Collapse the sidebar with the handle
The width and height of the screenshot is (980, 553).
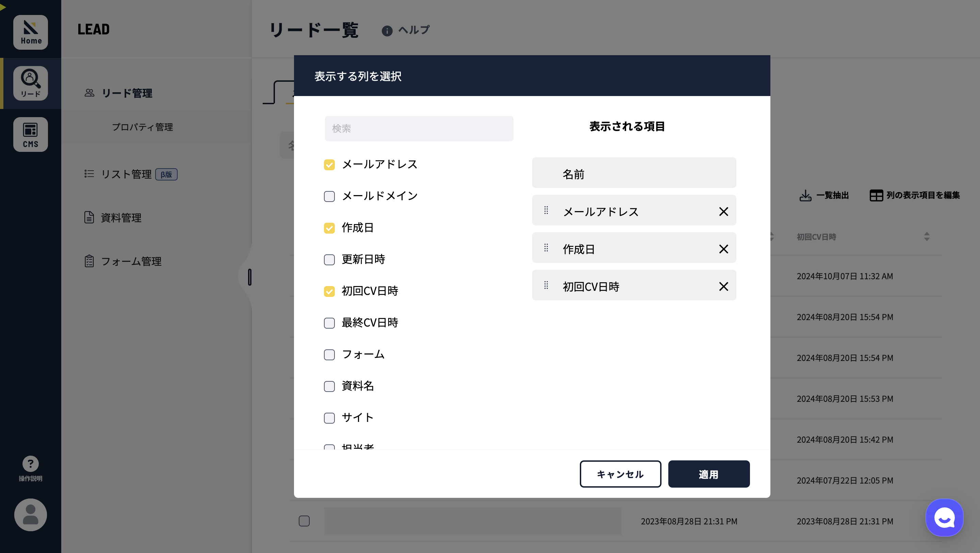[x=249, y=277]
